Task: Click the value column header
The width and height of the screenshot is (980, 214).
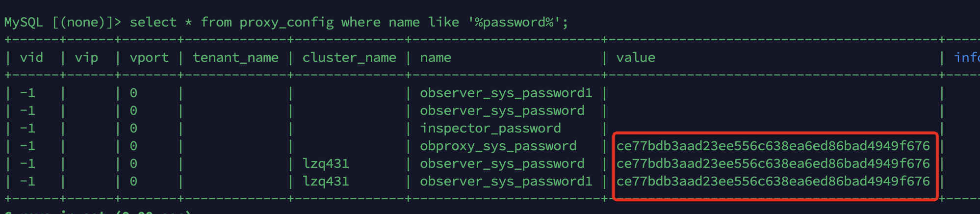Action: 636,58
